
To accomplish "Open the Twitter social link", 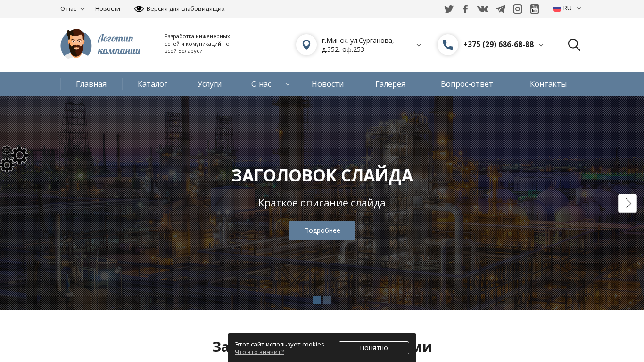I will [x=449, y=9].
